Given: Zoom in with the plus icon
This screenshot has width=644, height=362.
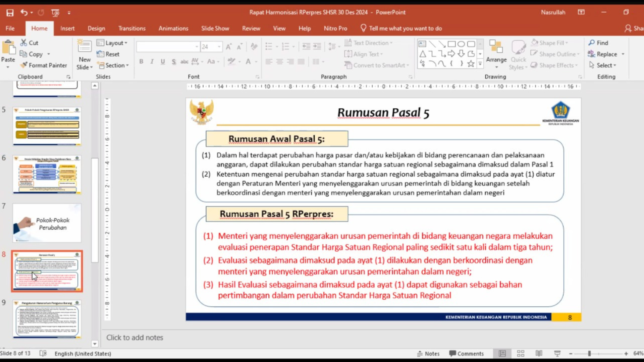Looking at the screenshot, I should [x=626, y=354].
